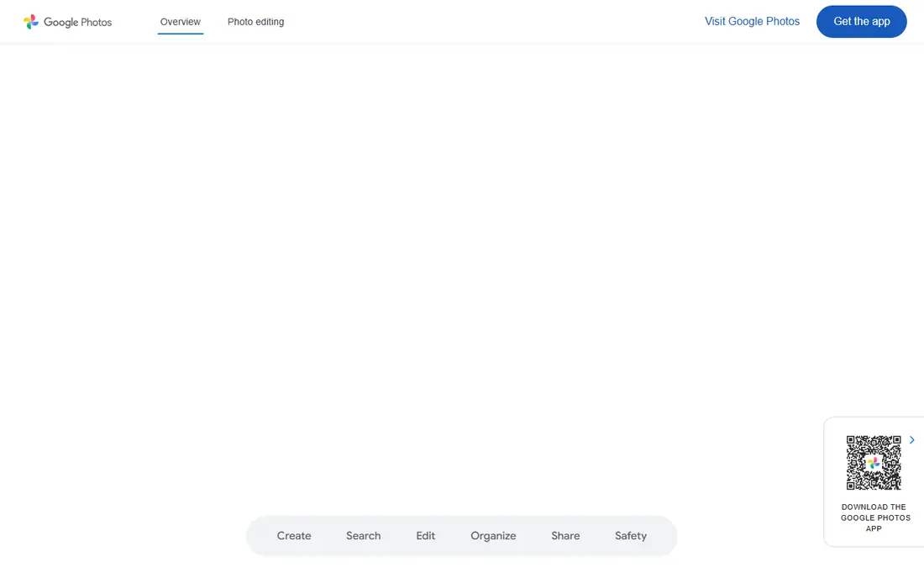This screenshot has width=924, height=578.
Task: Select Edit in the bottom navigation pill
Action: tap(426, 536)
